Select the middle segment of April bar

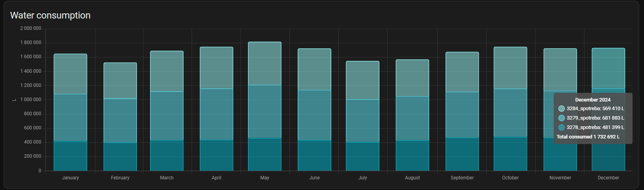[217, 114]
